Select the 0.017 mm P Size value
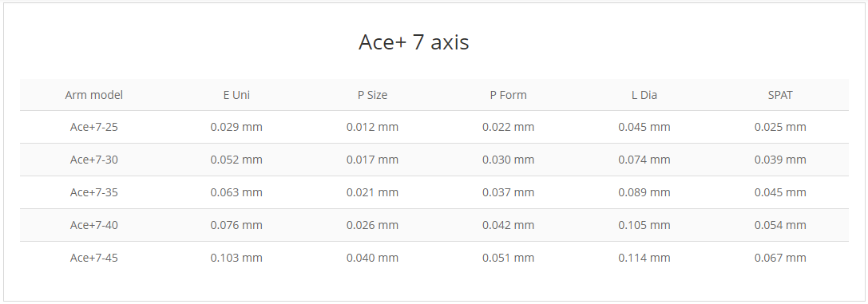 pos(372,160)
